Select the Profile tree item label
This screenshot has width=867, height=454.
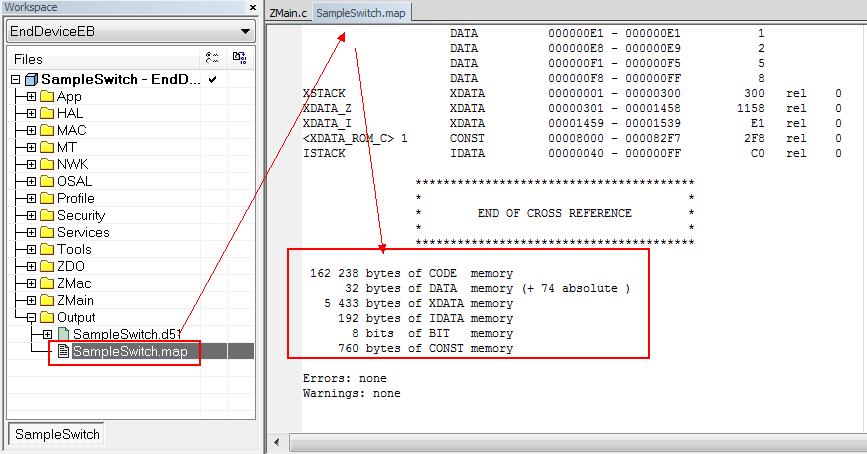pyautogui.click(x=76, y=199)
